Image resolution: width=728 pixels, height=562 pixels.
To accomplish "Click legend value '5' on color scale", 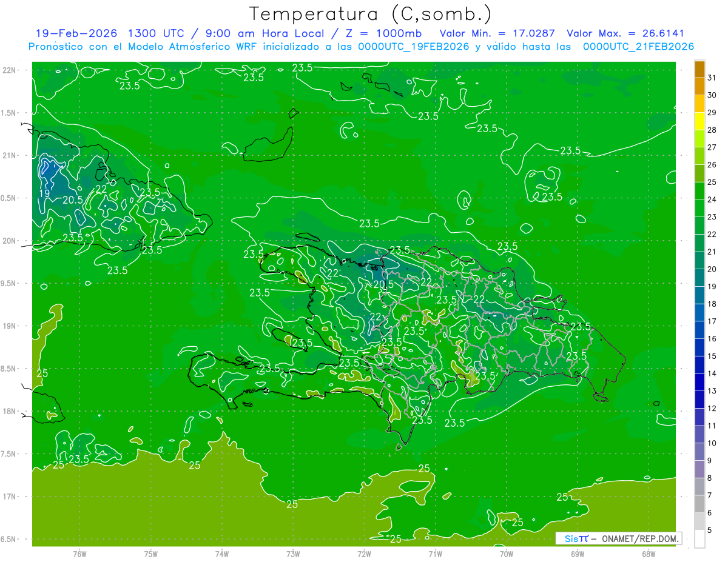I will (x=710, y=530).
